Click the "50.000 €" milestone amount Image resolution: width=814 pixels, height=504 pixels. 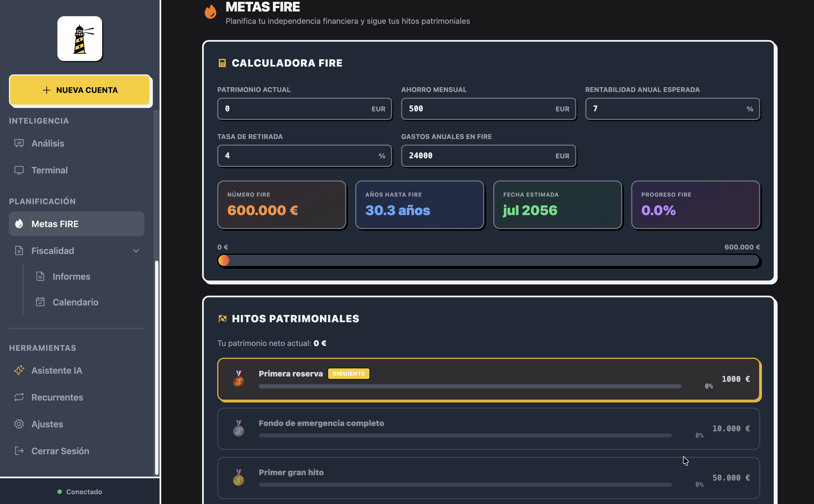coord(731,478)
